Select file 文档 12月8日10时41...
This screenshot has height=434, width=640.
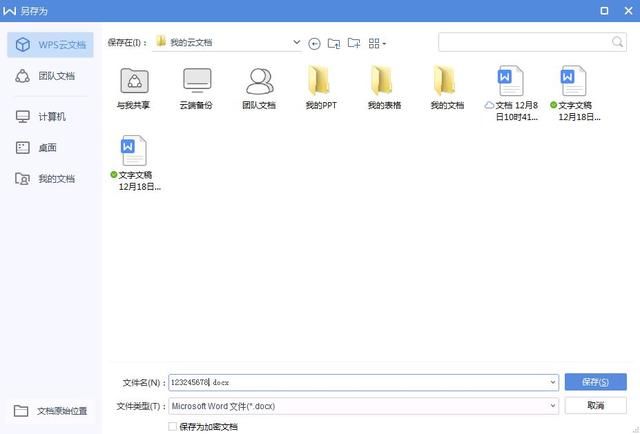pos(511,93)
